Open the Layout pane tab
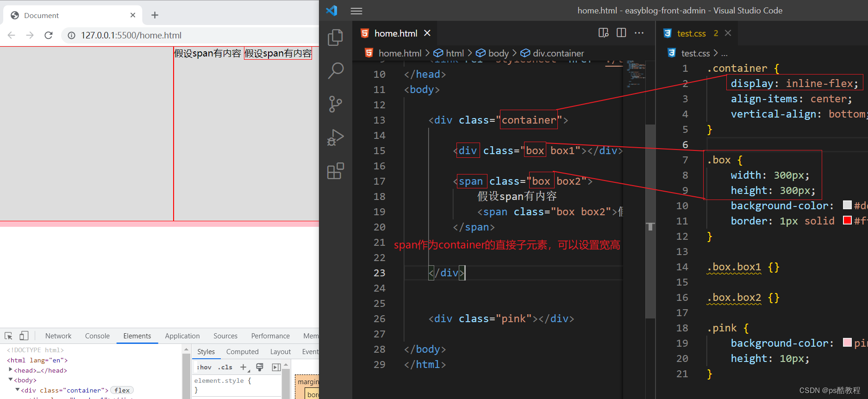 [x=281, y=352]
